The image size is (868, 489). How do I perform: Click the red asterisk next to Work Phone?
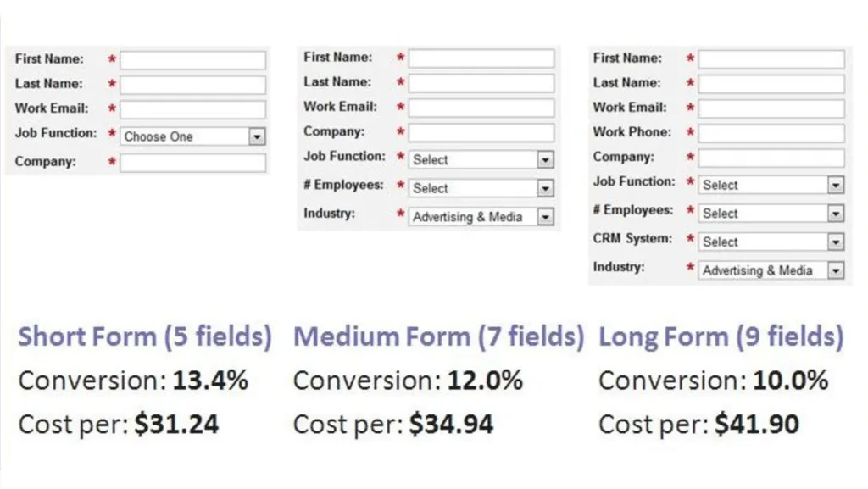tap(693, 132)
